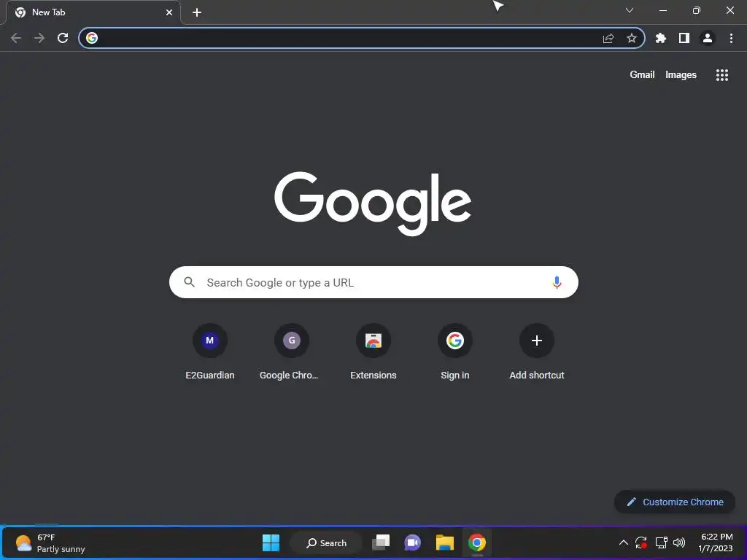
Task: Open the tab search chevron
Action: pyautogui.click(x=630, y=10)
